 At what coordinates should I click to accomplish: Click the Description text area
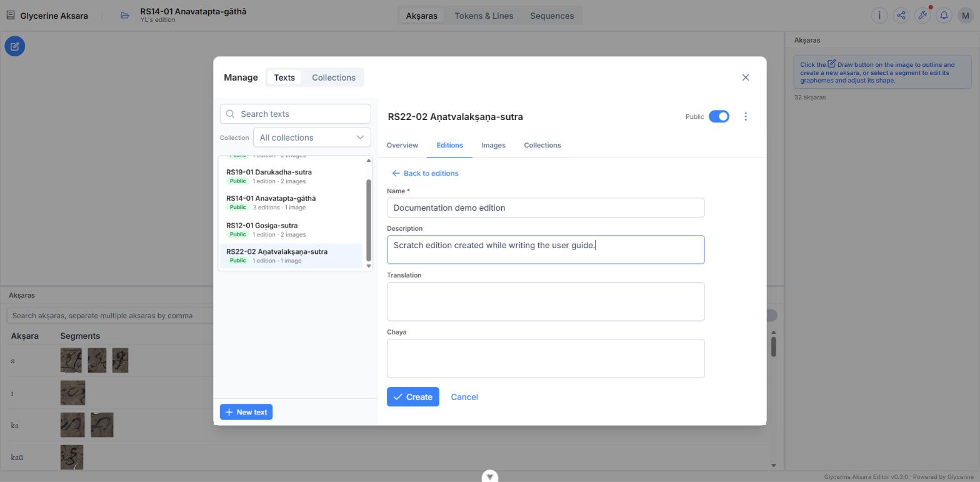coord(546,249)
